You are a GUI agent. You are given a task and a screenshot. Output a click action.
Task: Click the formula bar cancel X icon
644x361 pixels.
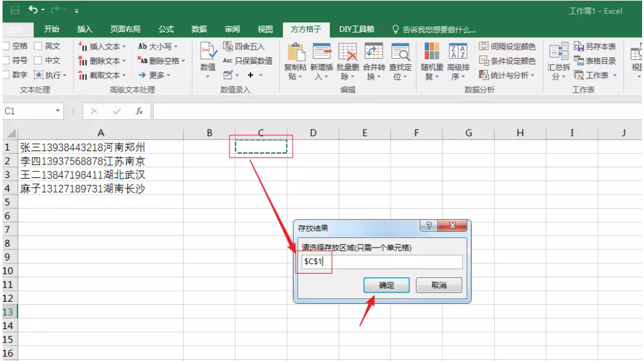coord(94,111)
